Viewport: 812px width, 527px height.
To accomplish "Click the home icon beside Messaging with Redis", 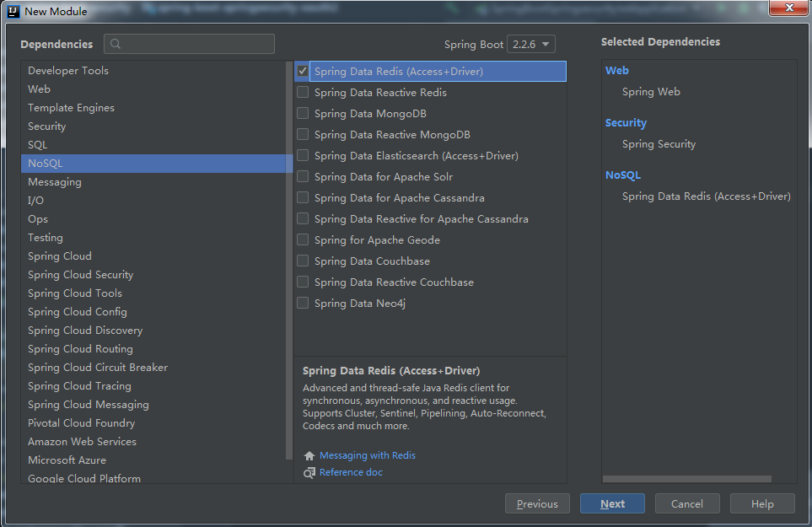I will pos(309,455).
